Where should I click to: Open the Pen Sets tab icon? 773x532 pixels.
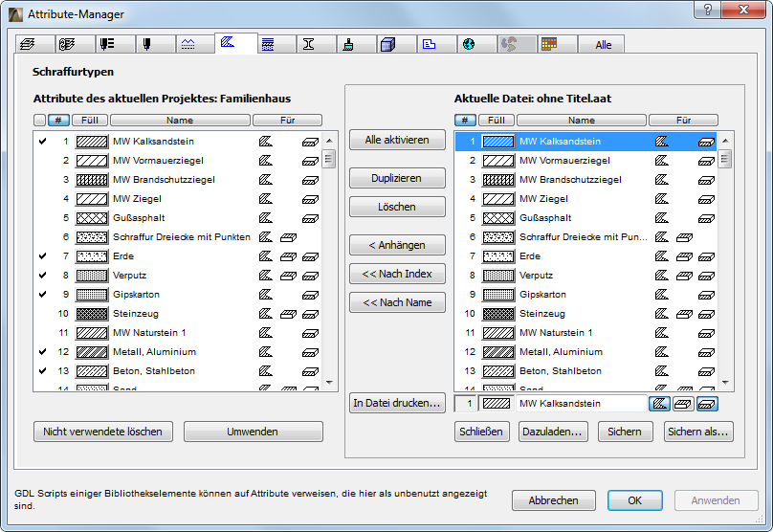click(x=107, y=44)
